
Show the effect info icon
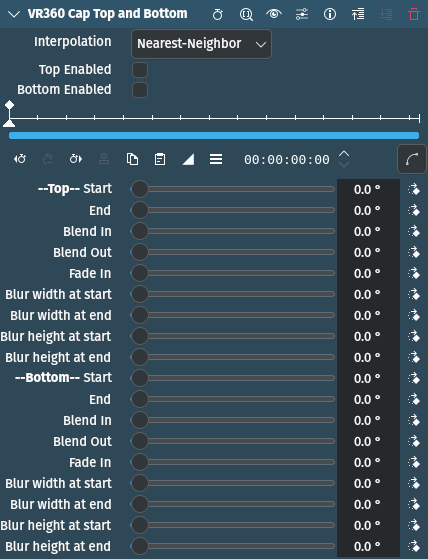click(330, 14)
